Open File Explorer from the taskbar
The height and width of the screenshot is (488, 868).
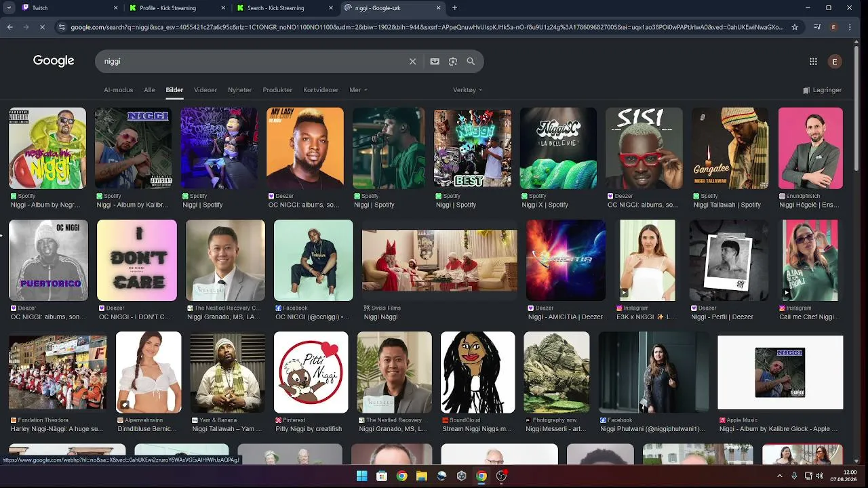coord(422,476)
